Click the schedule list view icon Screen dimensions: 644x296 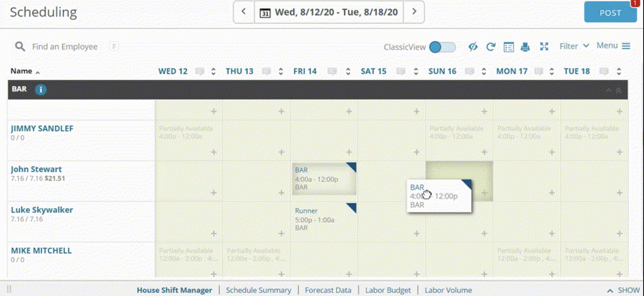coord(509,47)
